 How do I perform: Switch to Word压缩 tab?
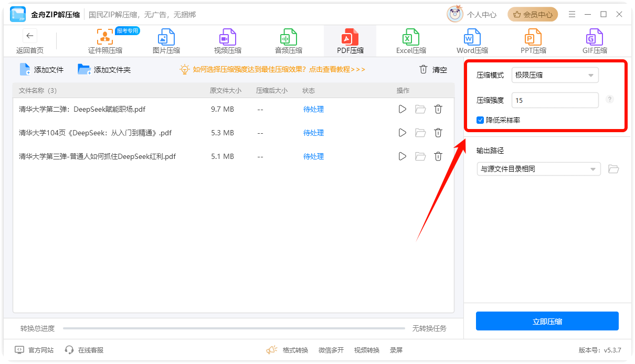tap(472, 41)
